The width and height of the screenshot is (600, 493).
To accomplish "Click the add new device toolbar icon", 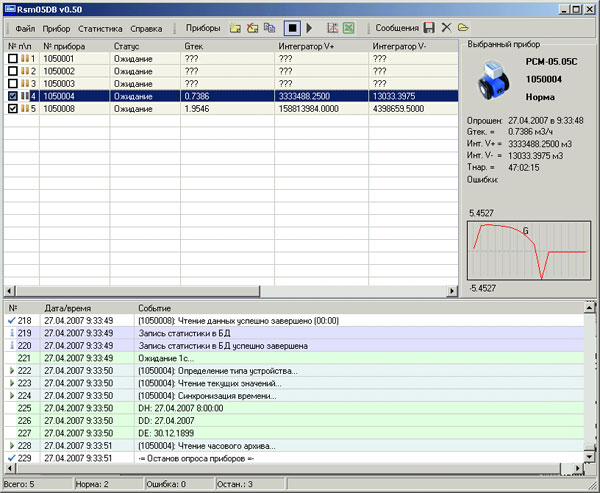I will tap(234, 29).
